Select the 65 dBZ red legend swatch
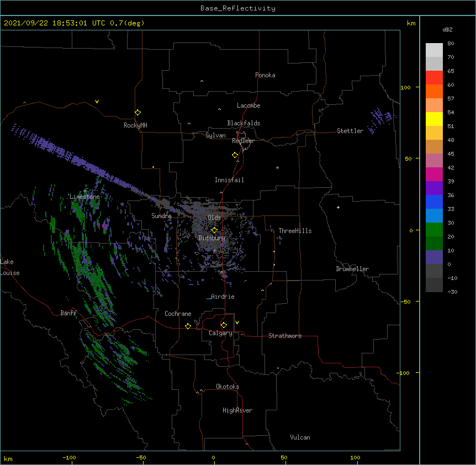 click(434, 78)
